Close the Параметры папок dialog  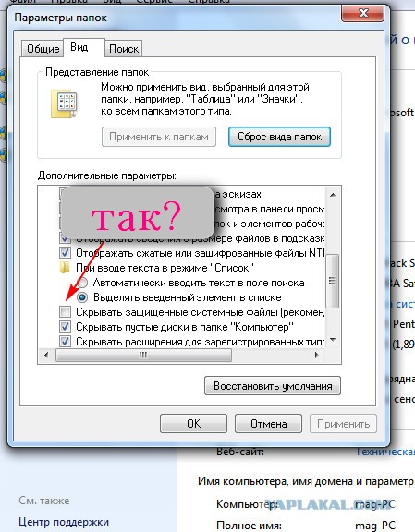pos(363,13)
